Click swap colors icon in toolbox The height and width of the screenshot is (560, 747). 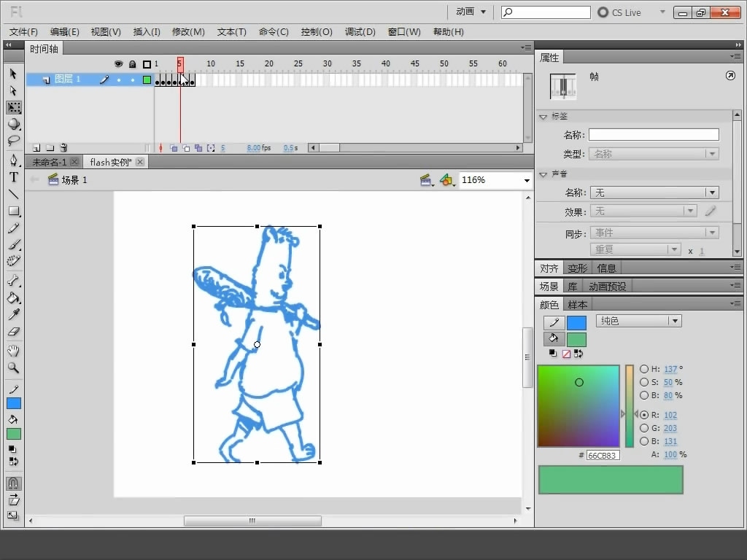[x=13, y=462]
